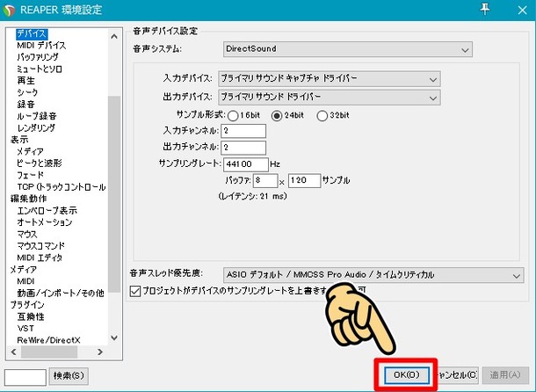Viewport: 536px width, 392px height.
Task: Open the 入力デバイス dropdown
Action: 330,79
